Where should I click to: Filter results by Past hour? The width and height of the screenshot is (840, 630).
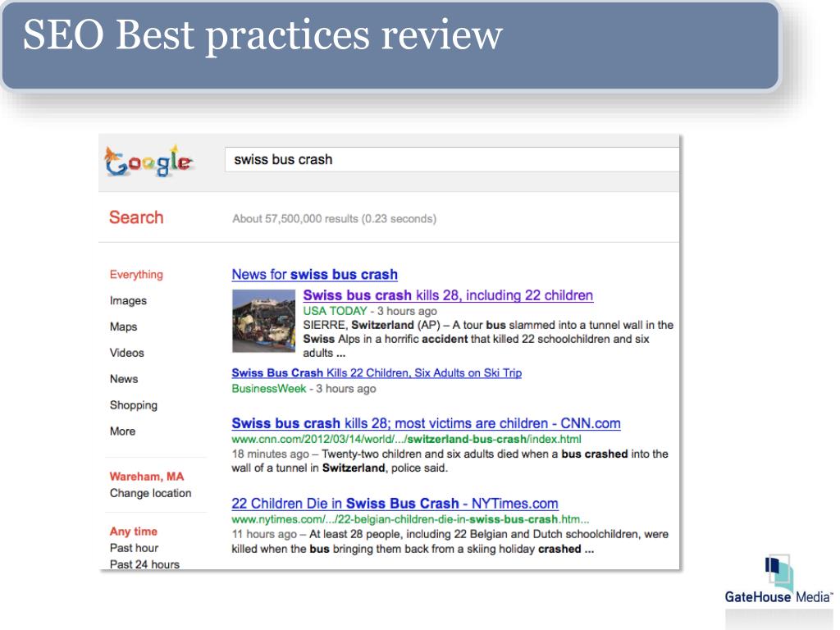(134, 547)
